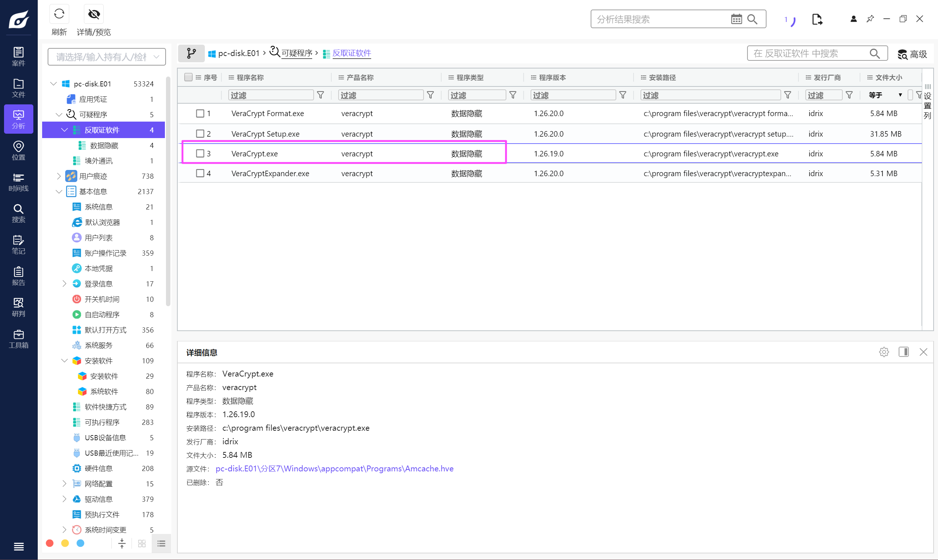This screenshot has height=560, width=938.
Task: Click 反取证软件 breadcrumb link
Action: 351,53
